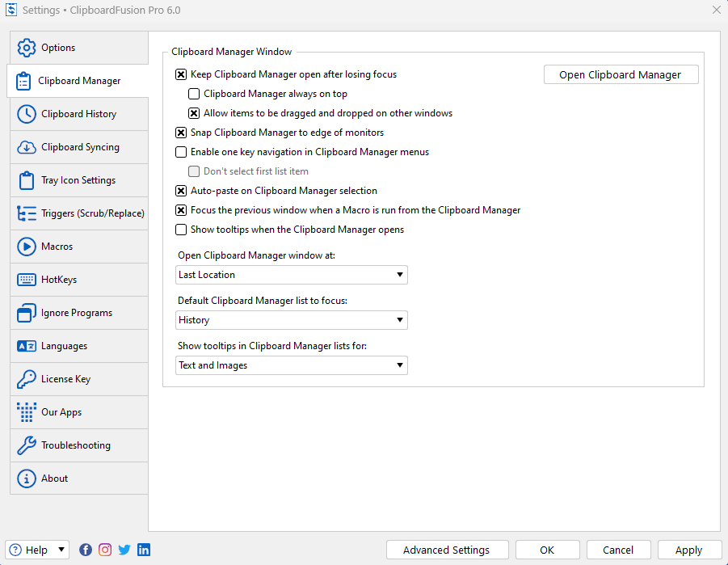The height and width of the screenshot is (565, 728).
Task: Toggle Focus the previous window when Macro runs
Action: (181, 210)
